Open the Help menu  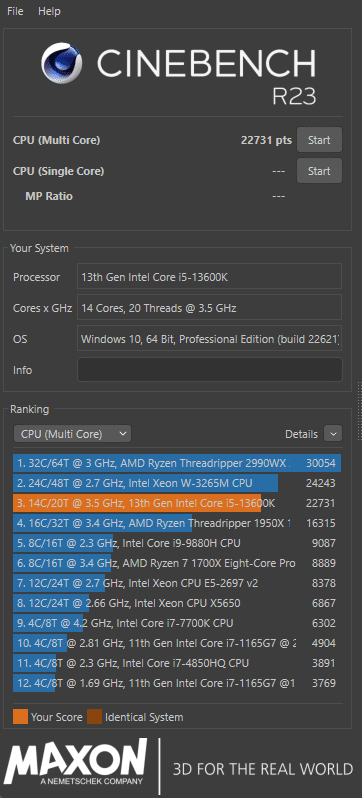[x=49, y=11]
